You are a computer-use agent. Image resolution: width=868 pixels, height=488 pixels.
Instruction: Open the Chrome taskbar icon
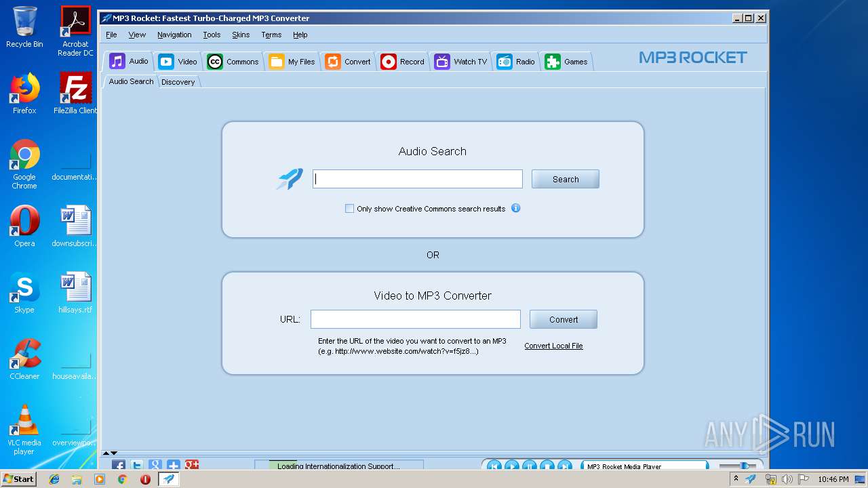click(x=122, y=479)
